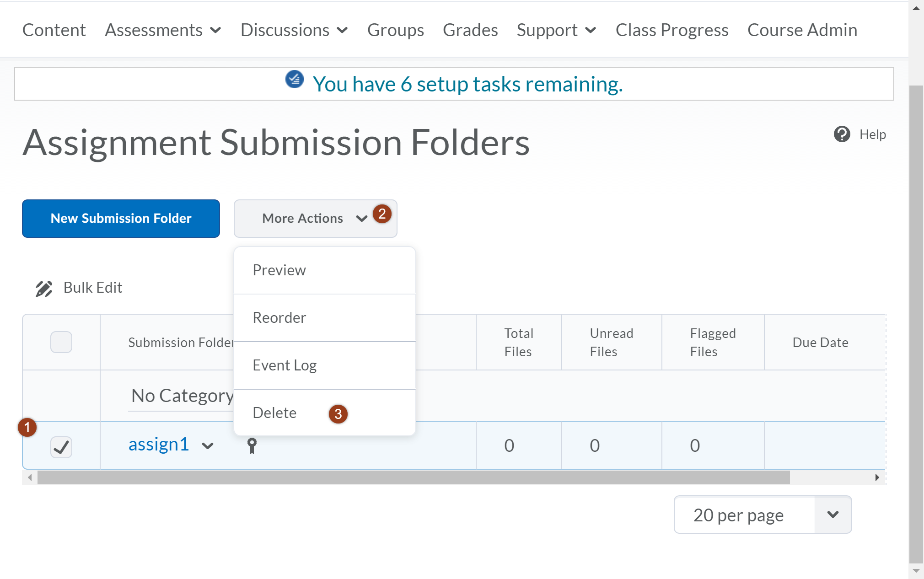This screenshot has width=924, height=579.
Task: Open Class Progress
Action: (x=672, y=30)
